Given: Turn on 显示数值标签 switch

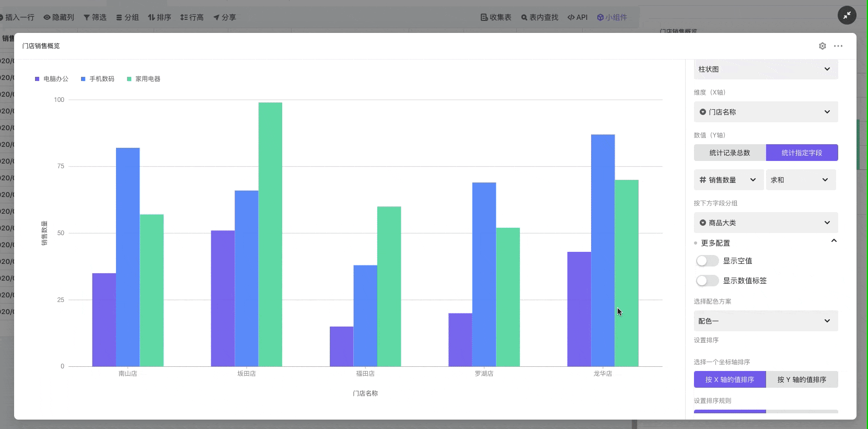Looking at the screenshot, I should pos(707,281).
